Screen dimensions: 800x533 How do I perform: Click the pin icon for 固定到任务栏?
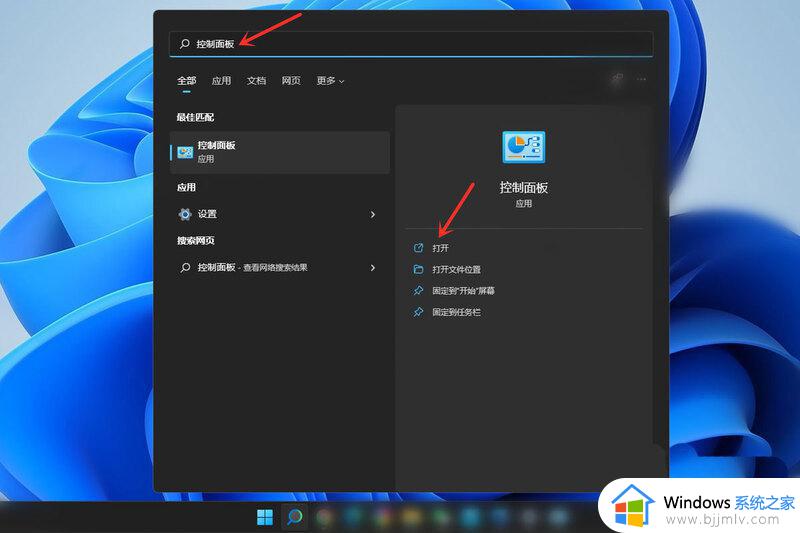pos(418,312)
